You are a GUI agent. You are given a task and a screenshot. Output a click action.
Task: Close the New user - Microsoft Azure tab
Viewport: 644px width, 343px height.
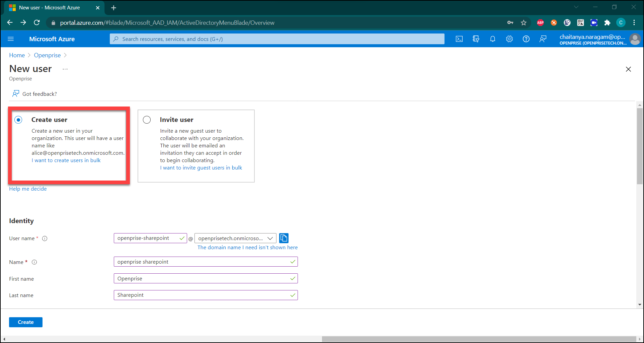point(98,8)
